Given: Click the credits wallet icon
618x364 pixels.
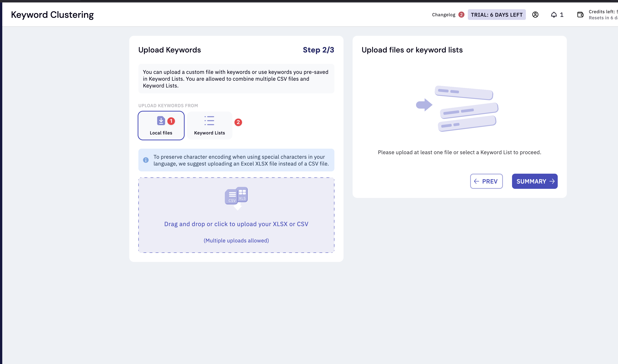Looking at the screenshot, I should click(580, 15).
